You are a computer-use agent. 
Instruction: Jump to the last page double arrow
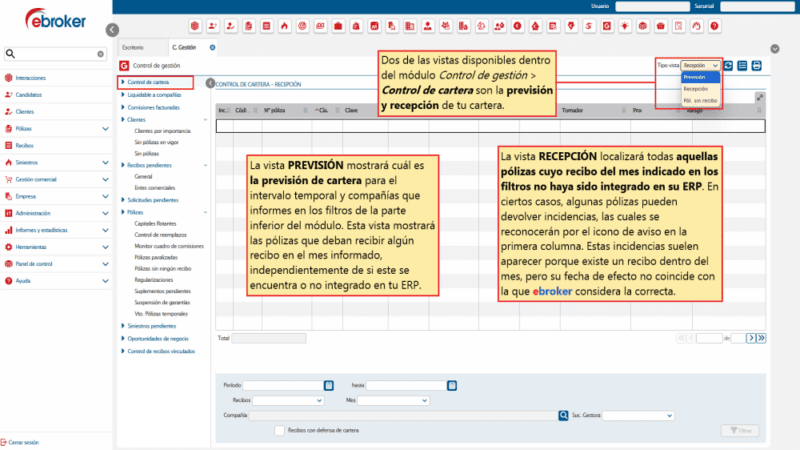click(761, 338)
